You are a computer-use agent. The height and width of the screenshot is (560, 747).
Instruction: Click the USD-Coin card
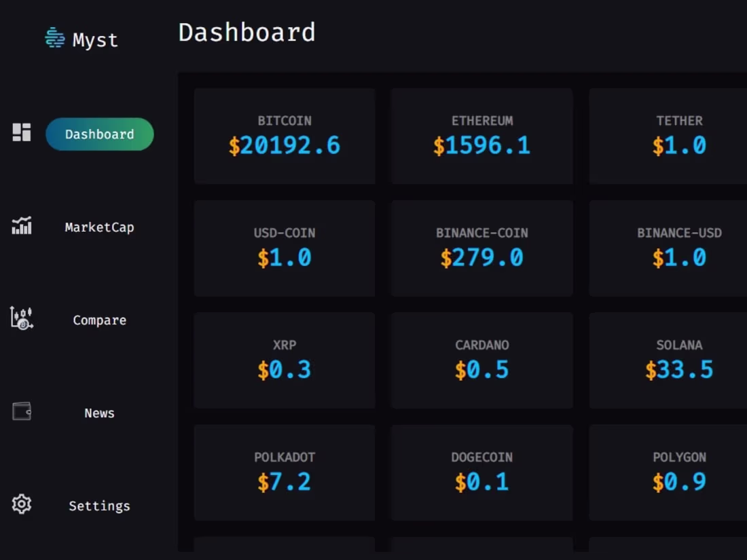[285, 247]
